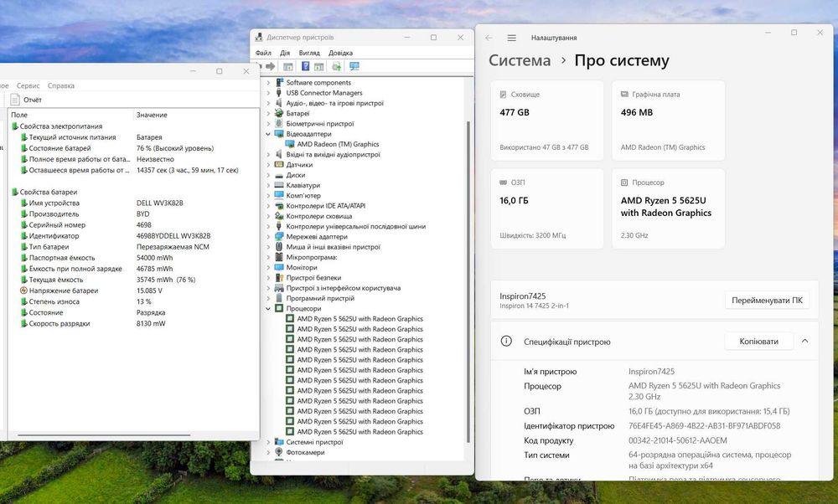The height and width of the screenshot is (504, 838).
Task: Click the Миша й інші вказівні пристрої icon
Action: (x=278, y=247)
